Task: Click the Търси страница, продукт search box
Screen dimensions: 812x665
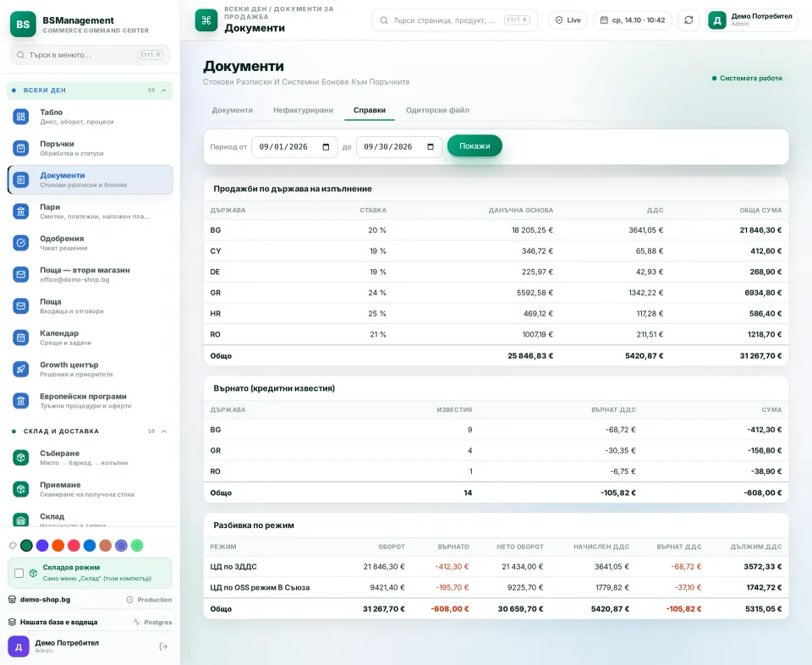Action: click(455, 20)
